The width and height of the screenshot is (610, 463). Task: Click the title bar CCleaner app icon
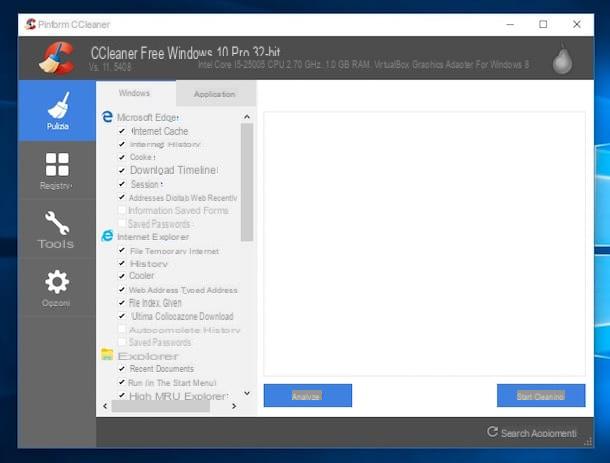[x=30, y=24]
